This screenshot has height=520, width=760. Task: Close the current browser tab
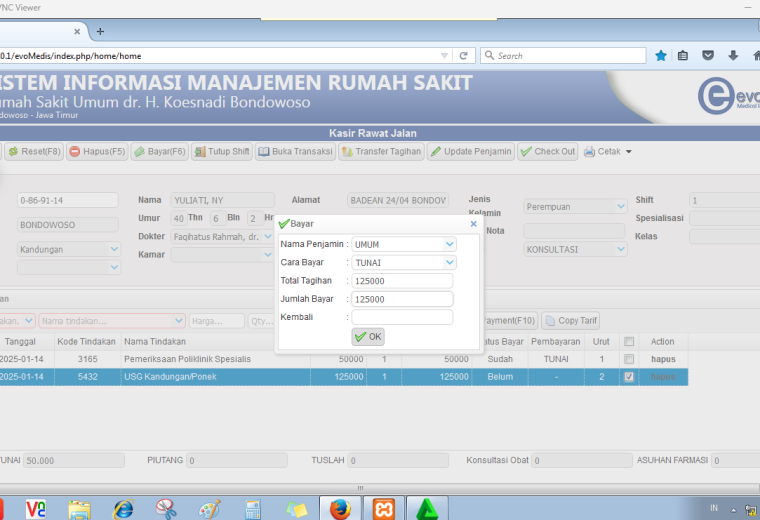tap(77, 32)
